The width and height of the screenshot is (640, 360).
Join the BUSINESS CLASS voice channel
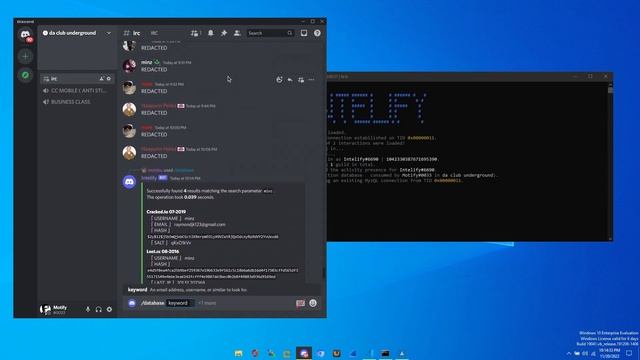tap(77, 102)
